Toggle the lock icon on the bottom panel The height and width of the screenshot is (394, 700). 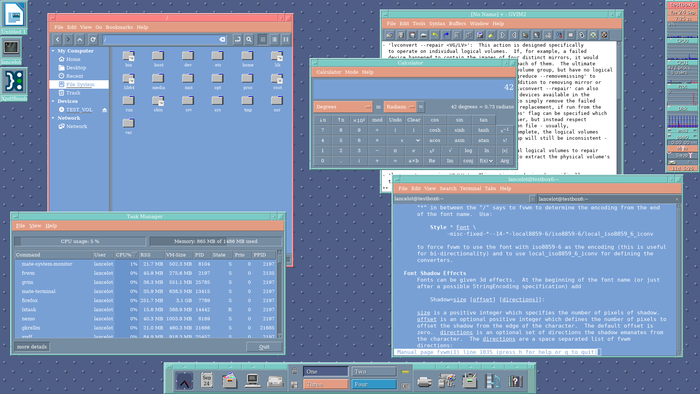pyautogui.click(x=294, y=371)
